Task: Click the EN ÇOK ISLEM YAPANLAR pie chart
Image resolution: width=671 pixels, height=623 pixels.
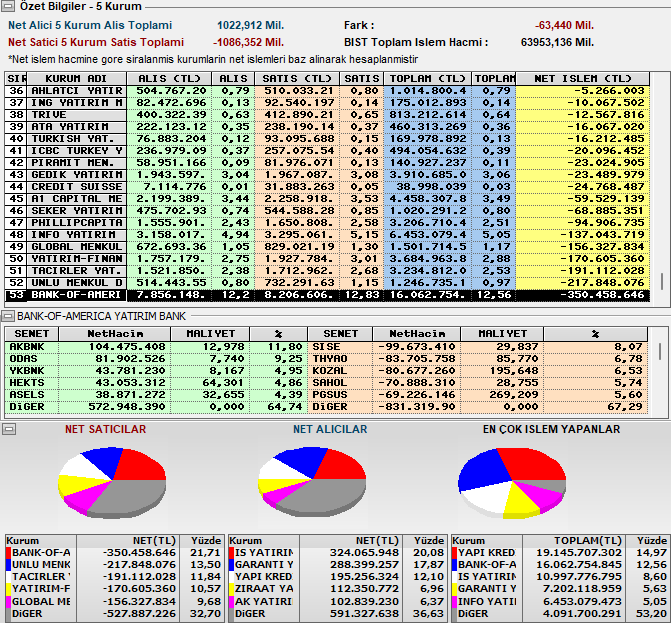Action: pyautogui.click(x=512, y=483)
